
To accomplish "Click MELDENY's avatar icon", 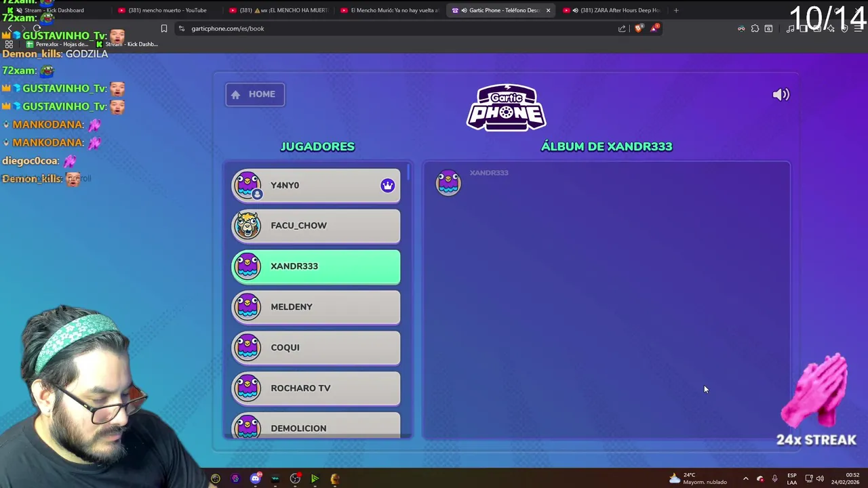I will 248,307.
